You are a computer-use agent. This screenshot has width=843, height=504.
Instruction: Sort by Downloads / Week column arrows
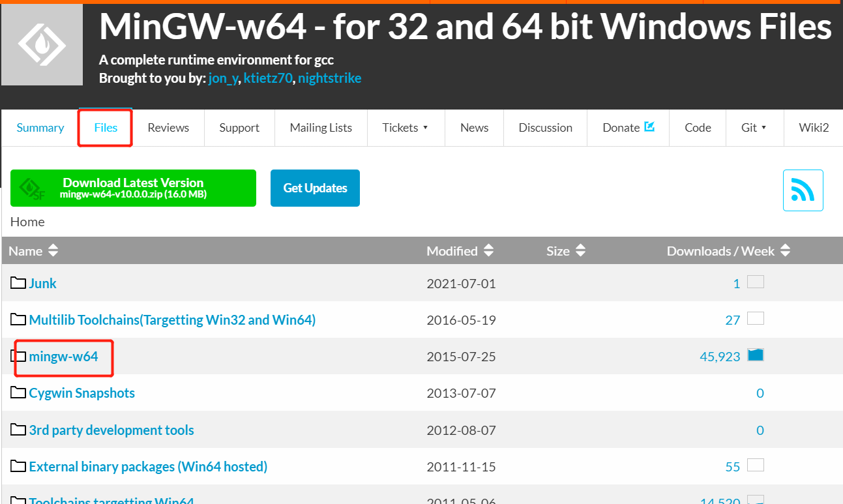click(786, 250)
